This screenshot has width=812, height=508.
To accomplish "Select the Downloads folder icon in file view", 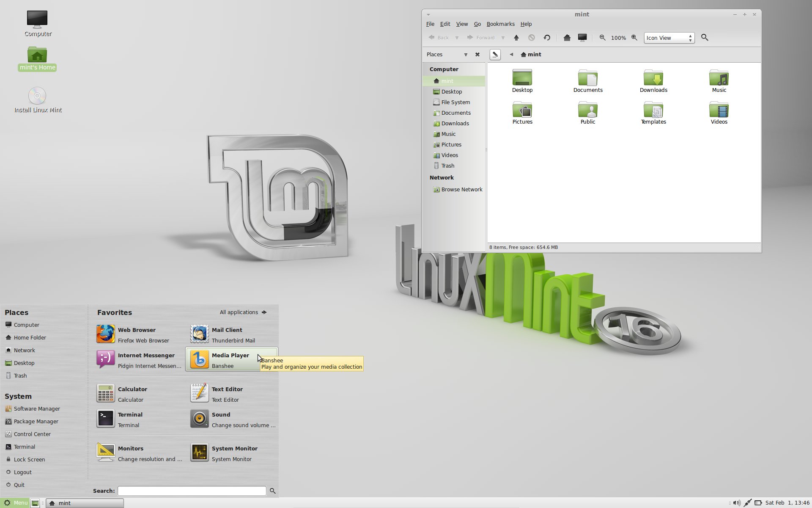I will click(653, 81).
